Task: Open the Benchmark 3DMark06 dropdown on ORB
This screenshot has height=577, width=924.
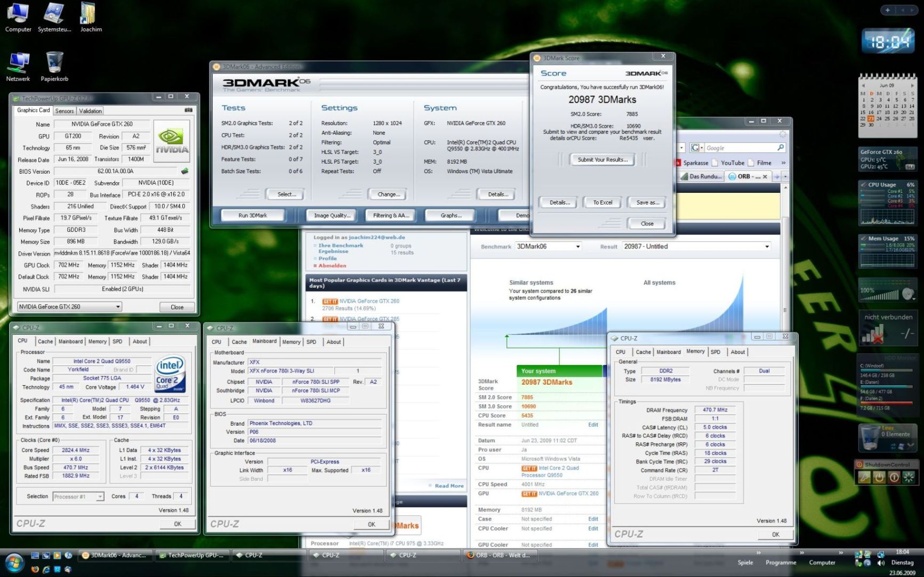Action: 577,247
